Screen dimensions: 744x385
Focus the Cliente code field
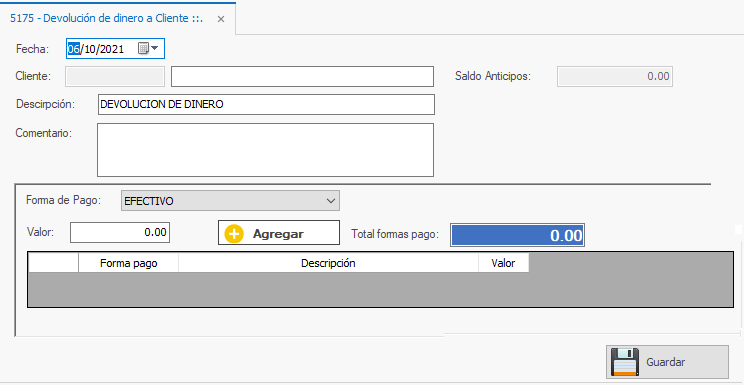tap(115, 76)
